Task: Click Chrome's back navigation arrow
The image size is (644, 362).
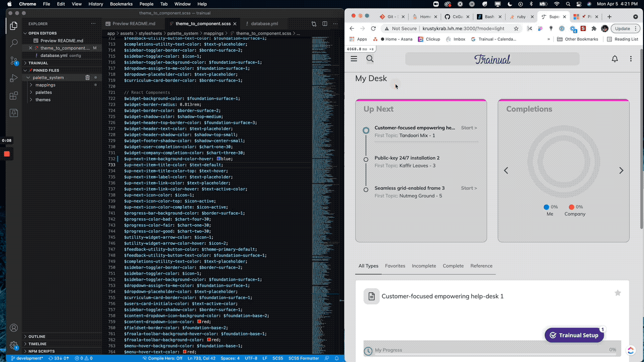Action: pyautogui.click(x=352, y=29)
